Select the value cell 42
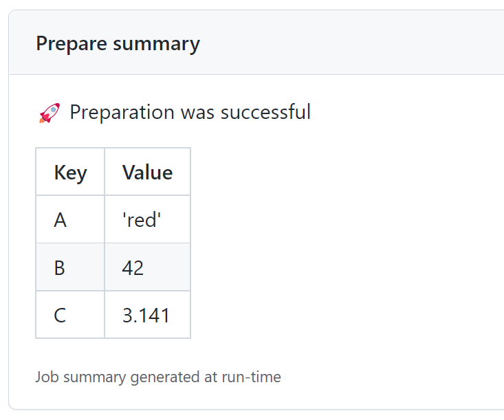 pos(148,267)
